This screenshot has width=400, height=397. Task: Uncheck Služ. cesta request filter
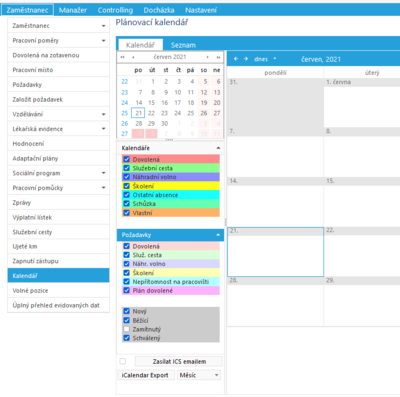click(x=127, y=255)
